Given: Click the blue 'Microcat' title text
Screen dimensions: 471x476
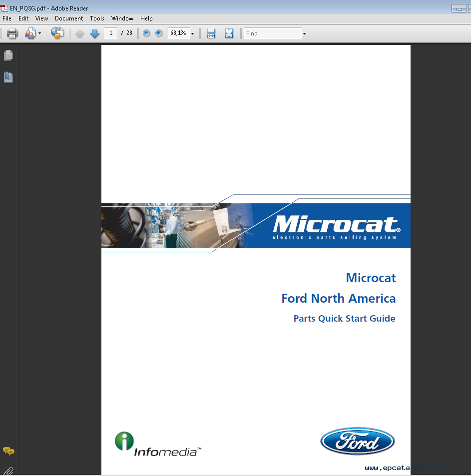Looking at the screenshot, I should pyautogui.click(x=371, y=278).
